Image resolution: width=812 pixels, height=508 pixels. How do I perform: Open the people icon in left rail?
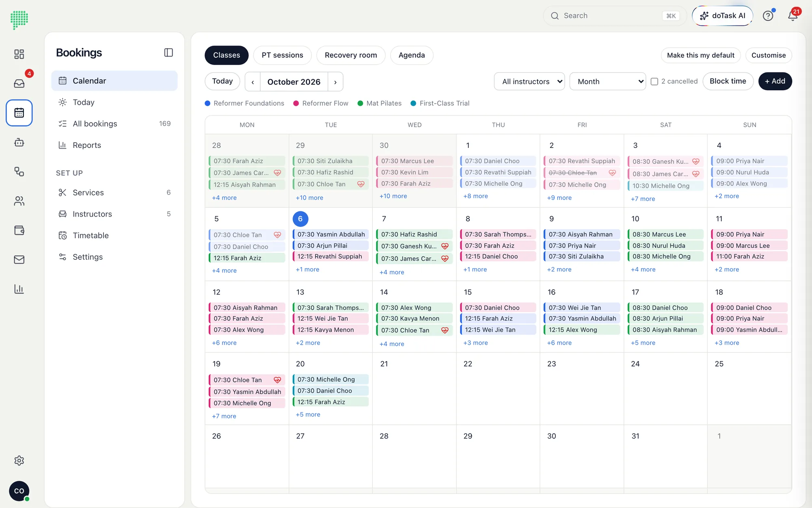pyautogui.click(x=19, y=201)
